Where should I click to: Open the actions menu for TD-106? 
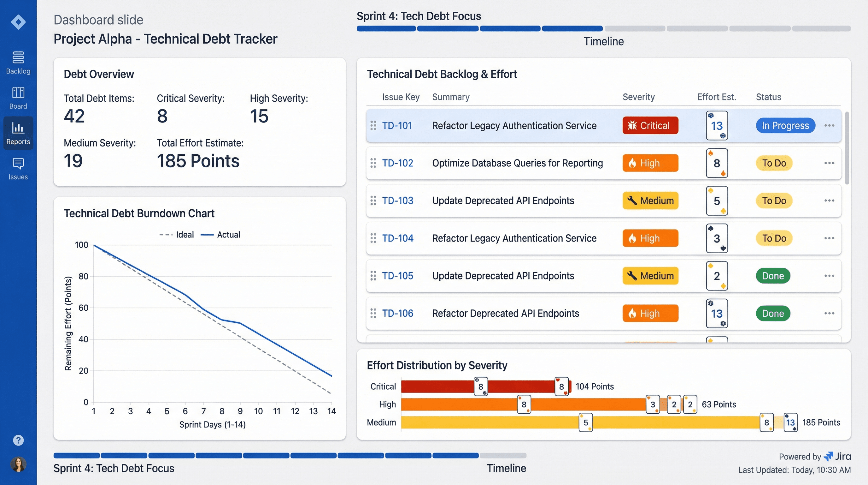[829, 313]
